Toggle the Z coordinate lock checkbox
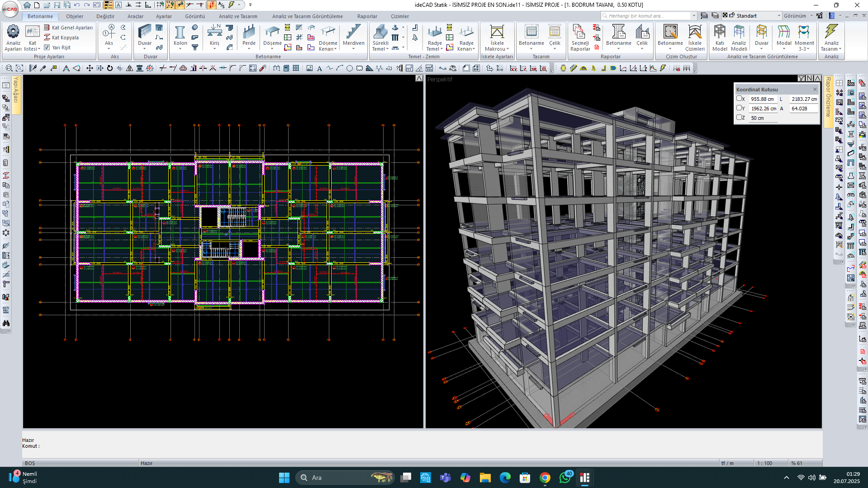The height and width of the screenshot is (488, 868). tap(739, 117)
